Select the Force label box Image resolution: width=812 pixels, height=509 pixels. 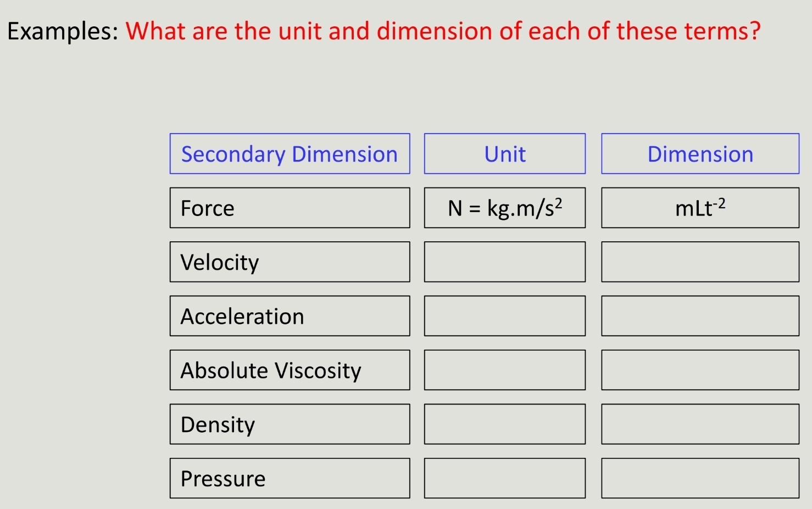(290, 208)
